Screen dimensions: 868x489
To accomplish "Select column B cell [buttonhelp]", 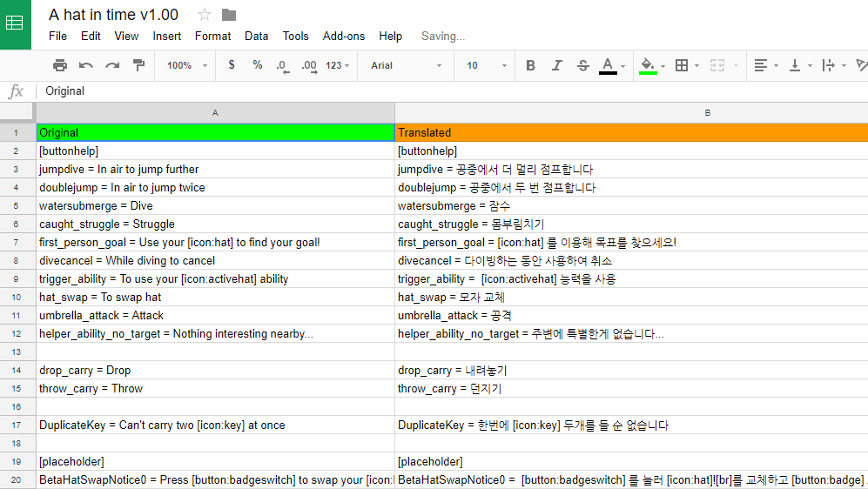I will tap(631, 151).
